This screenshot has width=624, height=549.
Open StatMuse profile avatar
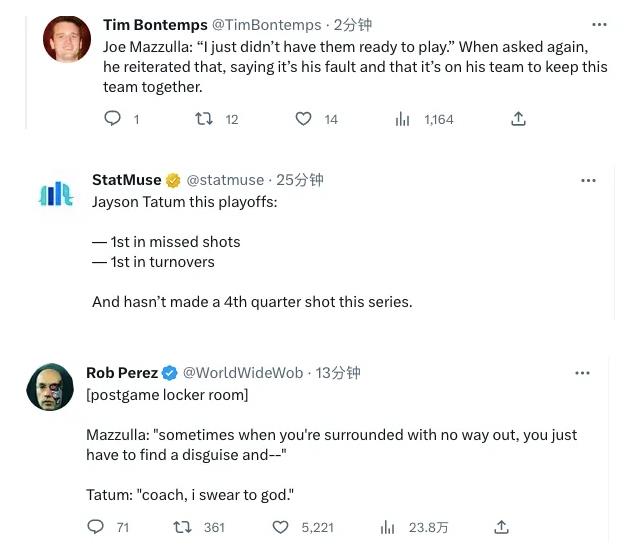[x=56, y=194]
